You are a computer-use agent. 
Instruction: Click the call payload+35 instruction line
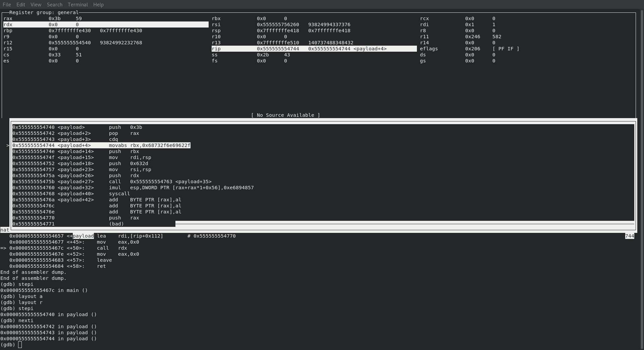[160, 182]
